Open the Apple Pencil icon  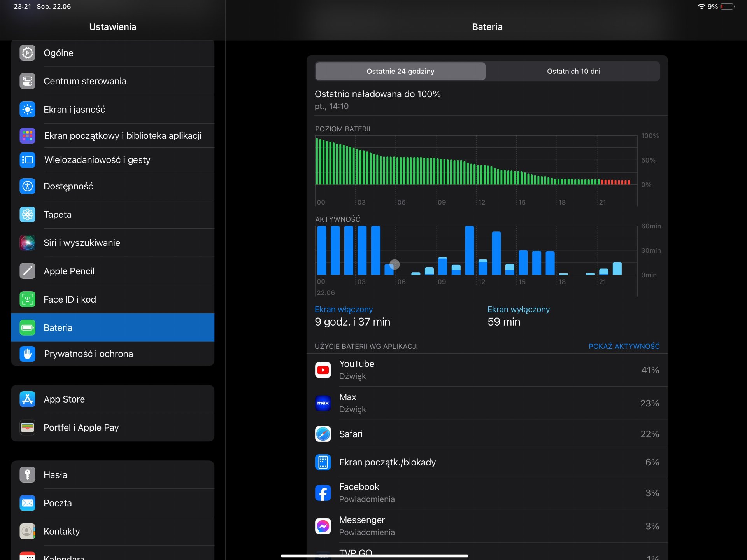27,271
